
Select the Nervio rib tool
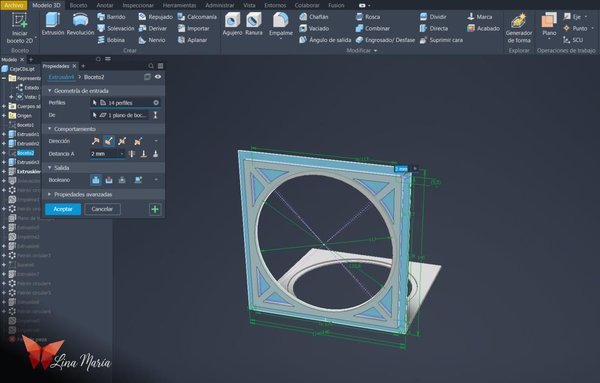[x=152, y=40]
